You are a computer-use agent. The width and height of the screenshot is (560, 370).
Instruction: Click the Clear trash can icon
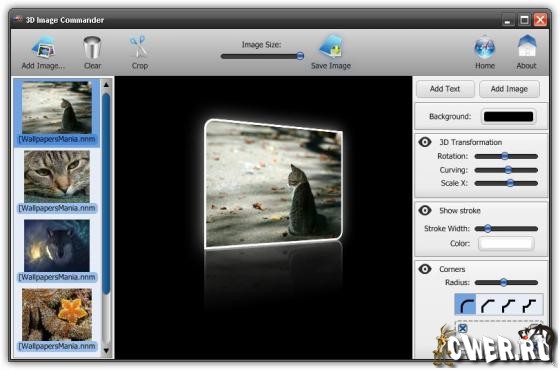click(x=92, y=47)
